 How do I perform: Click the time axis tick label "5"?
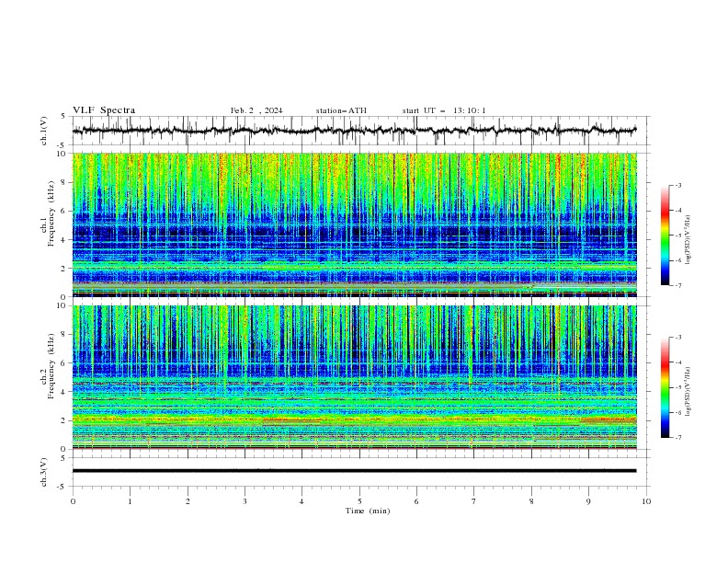[x=359, y=501]
